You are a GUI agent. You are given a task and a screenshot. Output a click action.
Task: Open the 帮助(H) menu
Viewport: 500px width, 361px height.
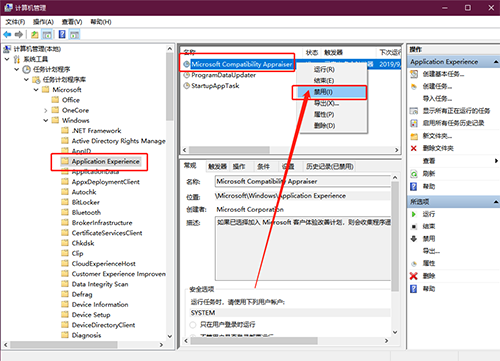click(101, 22)
